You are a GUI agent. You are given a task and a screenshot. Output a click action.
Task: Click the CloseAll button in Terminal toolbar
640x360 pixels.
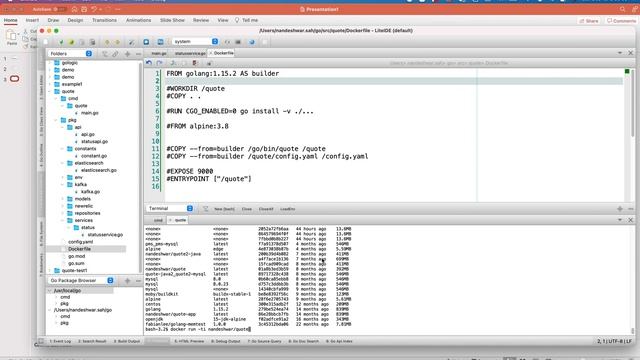coord(266,209)
